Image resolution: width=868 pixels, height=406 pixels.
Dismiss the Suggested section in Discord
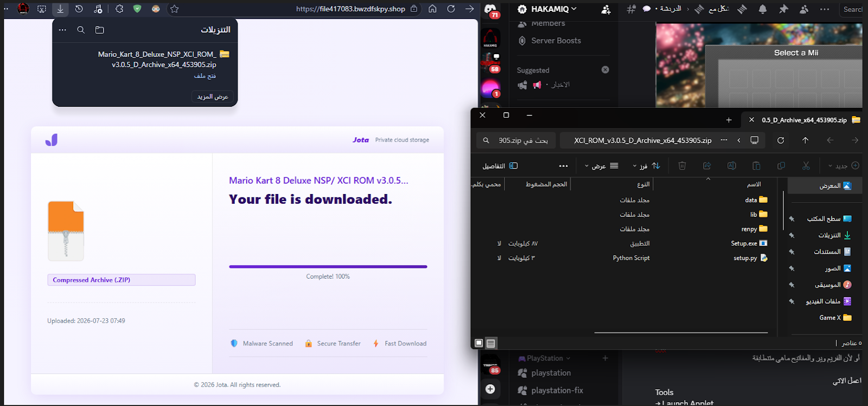[605, 70]
